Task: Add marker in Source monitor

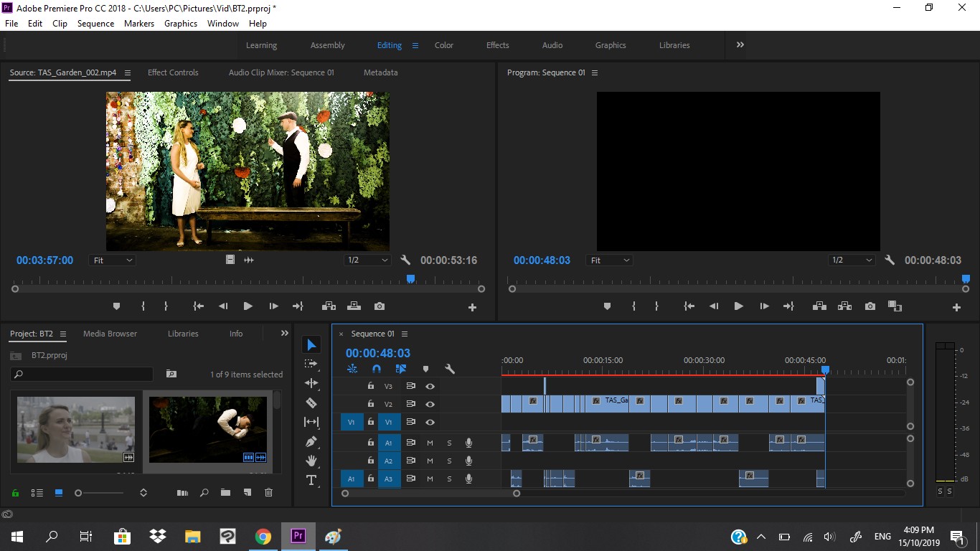Action: click(x=117, y=306)
